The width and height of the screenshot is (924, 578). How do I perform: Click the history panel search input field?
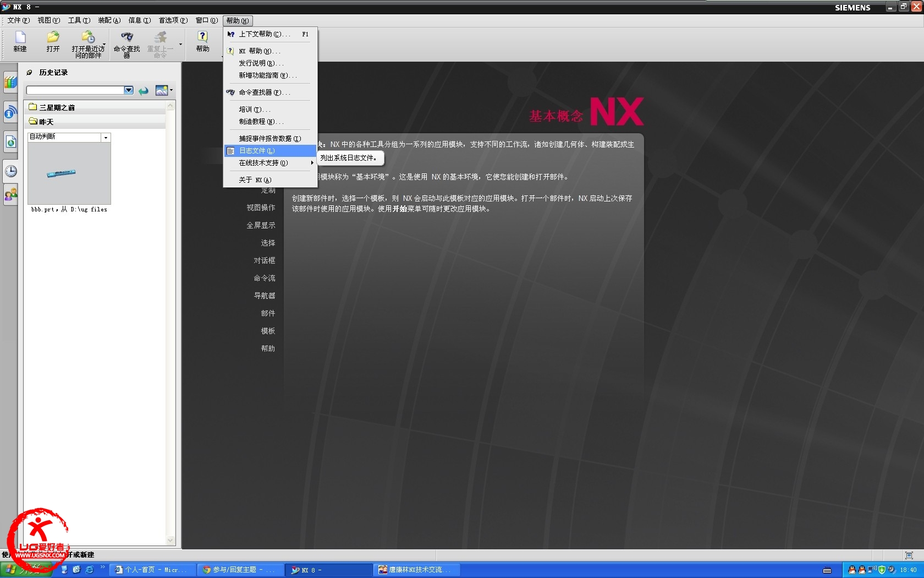click(x=75, y=90)
